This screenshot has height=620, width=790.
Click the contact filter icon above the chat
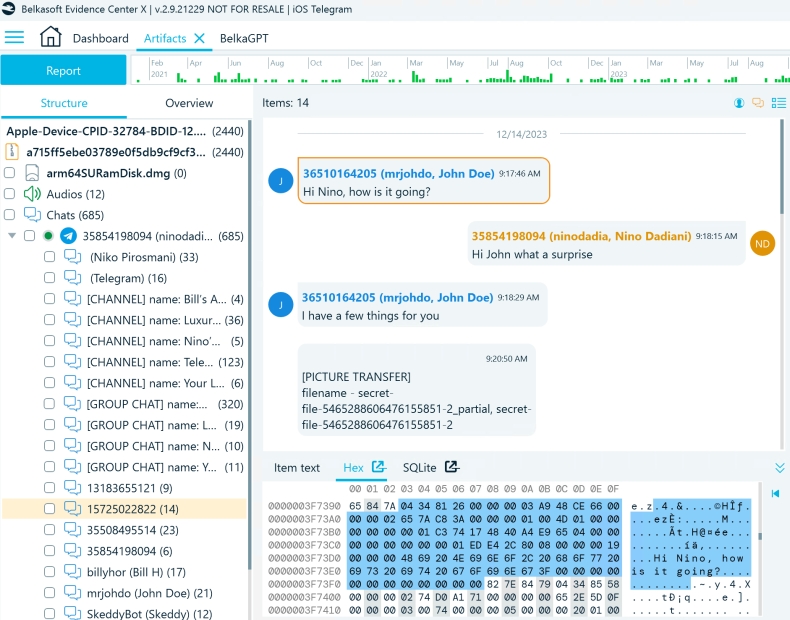click(x=739, y=103)
